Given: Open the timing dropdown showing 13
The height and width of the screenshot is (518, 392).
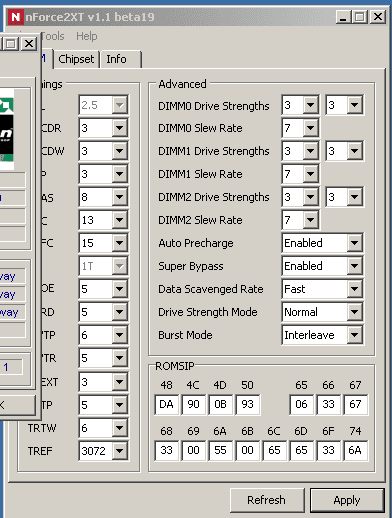Looking at the screenshot, I should point(103,220).
